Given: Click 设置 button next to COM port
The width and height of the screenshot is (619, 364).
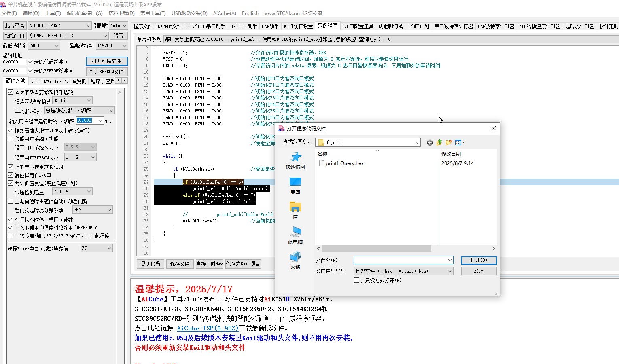Looking at the screenshot, I should [x=119, y=36].
